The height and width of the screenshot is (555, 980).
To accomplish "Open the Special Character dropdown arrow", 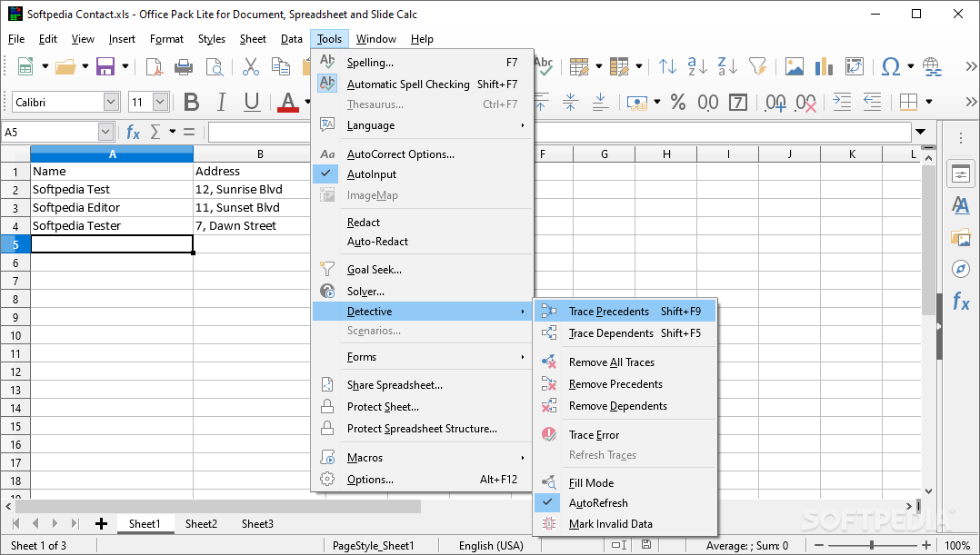I will 911,66.
